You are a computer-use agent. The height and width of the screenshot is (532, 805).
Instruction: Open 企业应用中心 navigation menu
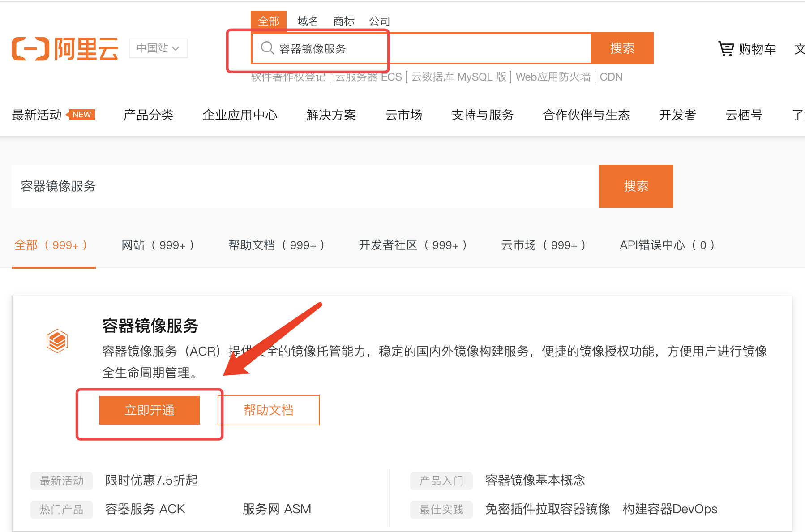pyautogui.click(x=240, y=115)
